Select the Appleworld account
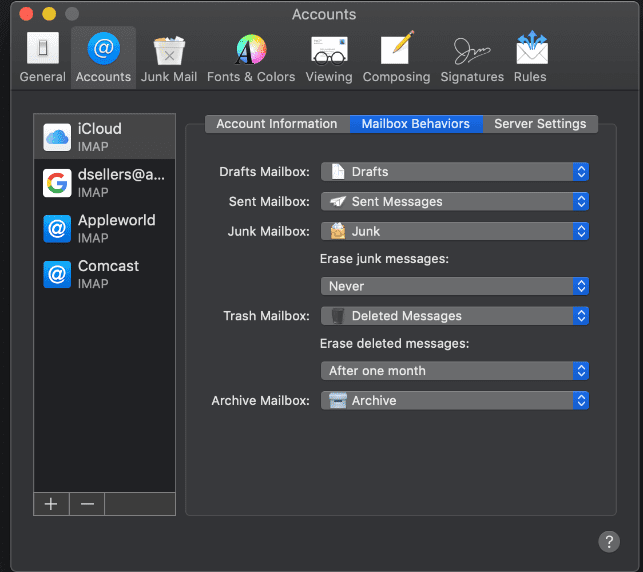 104,228
